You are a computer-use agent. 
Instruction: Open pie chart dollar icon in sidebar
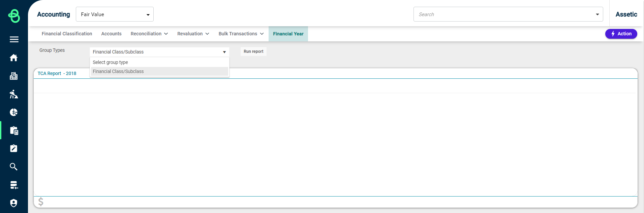point(14,112)
